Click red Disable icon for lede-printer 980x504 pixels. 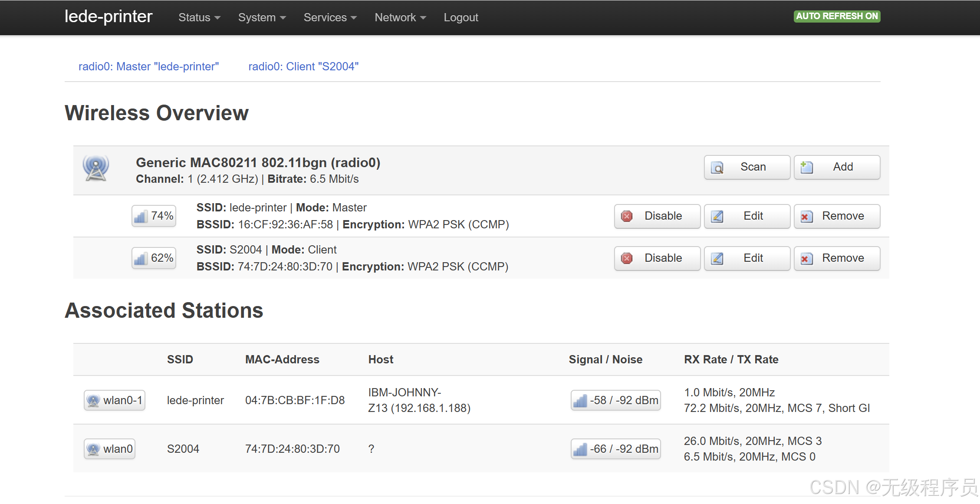click(627, 216)
